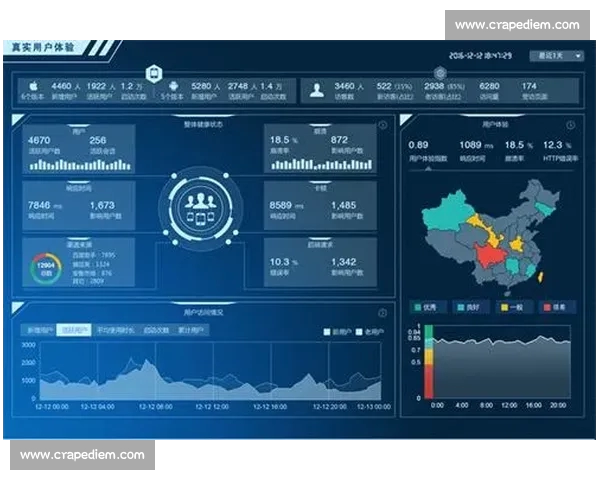
Task: Click info icon in 用户体验 panel
Action: point(570,125)
